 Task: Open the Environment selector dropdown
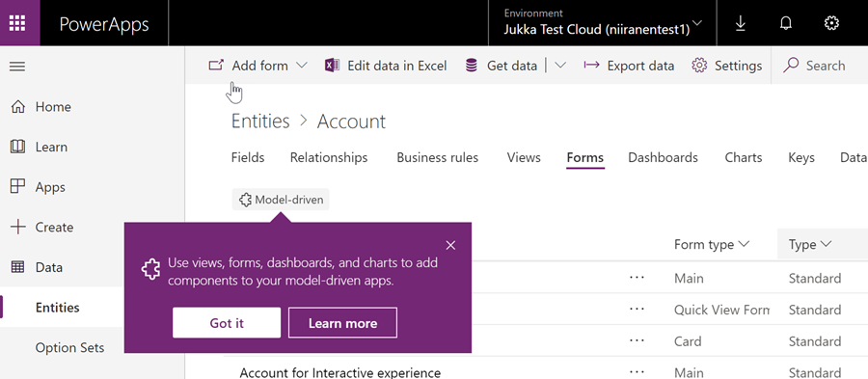point(603,23)
